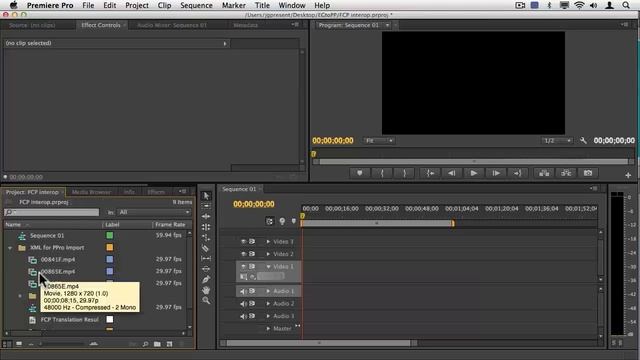This screenshot has height=360, width=640.
Task: Open the Sequence menu
Action: coord(196,5)
